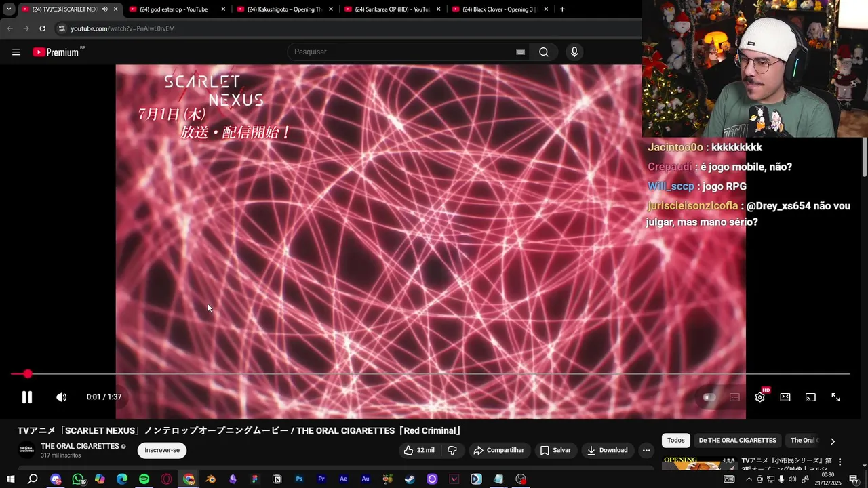Open the Windows Start menu
The image size is (868, 488).
pos(11,479)
